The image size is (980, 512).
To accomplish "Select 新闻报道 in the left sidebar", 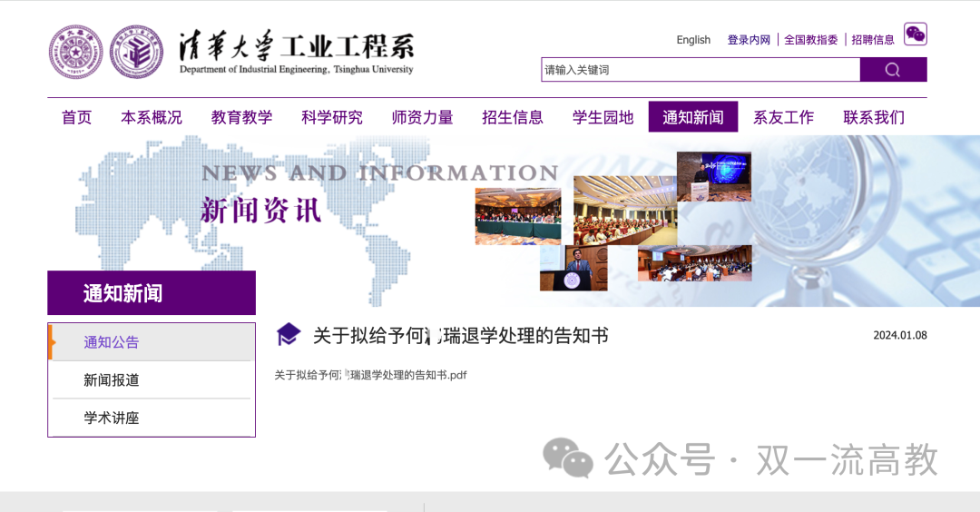I will tap(112, 380).
